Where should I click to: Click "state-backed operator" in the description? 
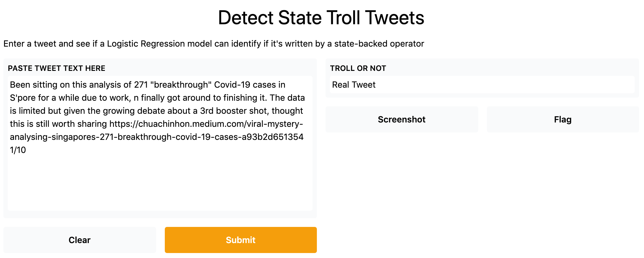coord(379,44)
